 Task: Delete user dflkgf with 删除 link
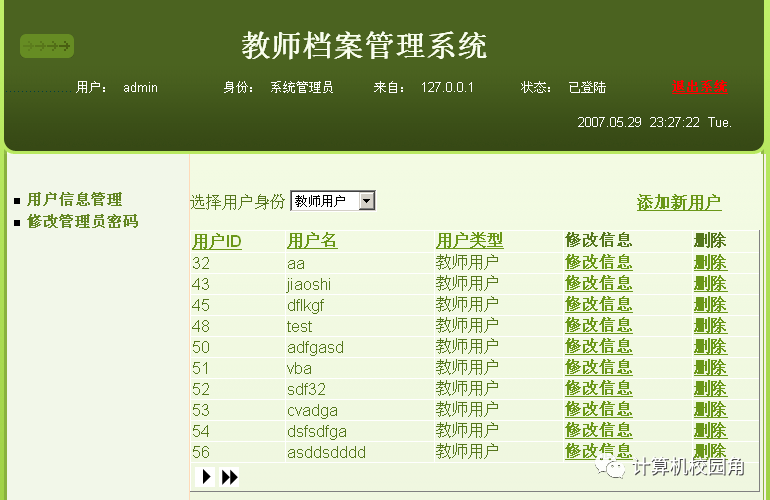(710, 305)
